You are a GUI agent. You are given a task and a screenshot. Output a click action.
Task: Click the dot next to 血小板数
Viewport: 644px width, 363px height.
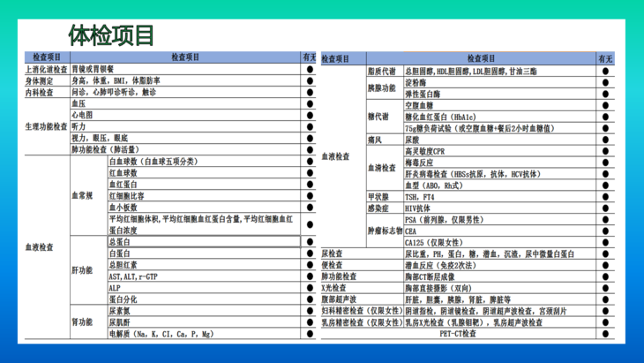(310, 208)
